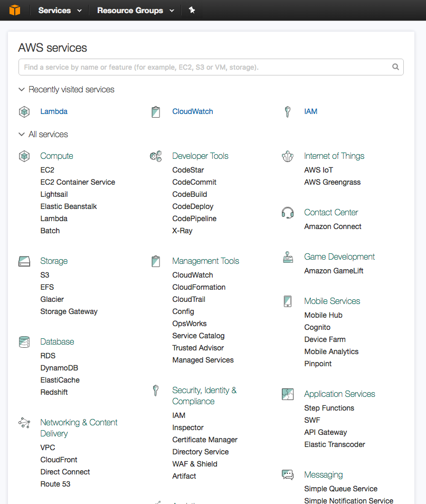Viewport: 426px width, 504px height.
Task: Open CloudWatch from recently visited services
Action: [x=193, y=111]
